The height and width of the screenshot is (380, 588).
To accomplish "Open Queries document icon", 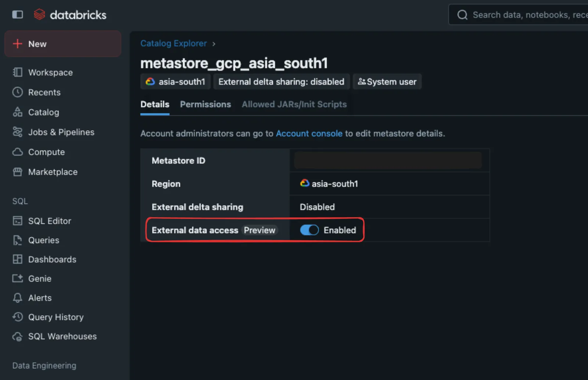I will [x=17, y=240].
